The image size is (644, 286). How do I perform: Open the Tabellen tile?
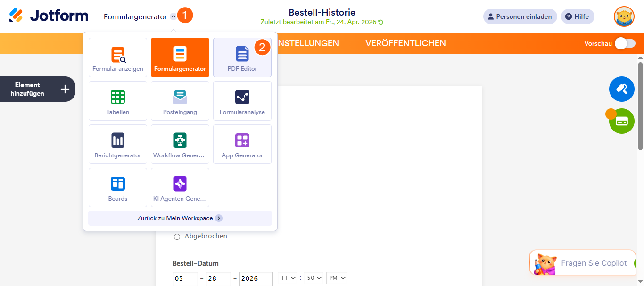(118, 101)
